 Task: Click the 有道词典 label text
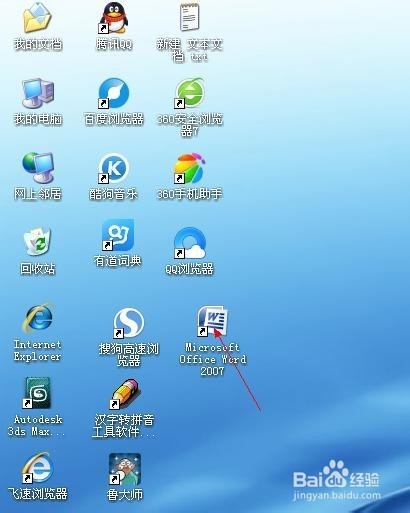[118, 261]
